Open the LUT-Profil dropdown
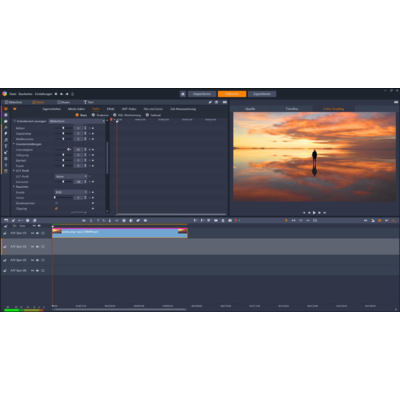This screenshot has height=400, width=400. pos(71,176)
